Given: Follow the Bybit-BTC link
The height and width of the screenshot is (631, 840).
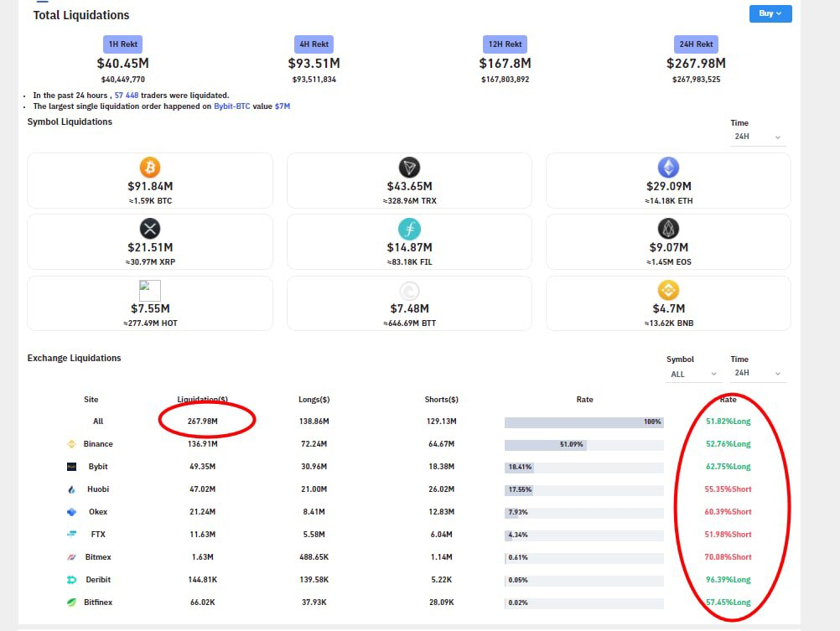Looking at the screenshot, I should click(232, 106).
